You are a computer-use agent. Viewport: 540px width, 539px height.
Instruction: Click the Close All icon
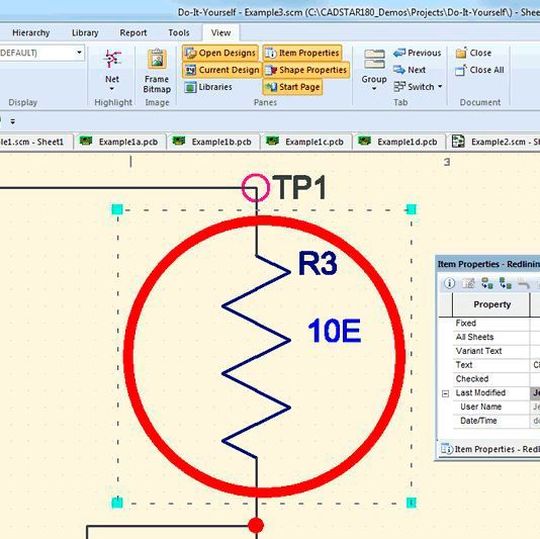(x=461, y=70)
